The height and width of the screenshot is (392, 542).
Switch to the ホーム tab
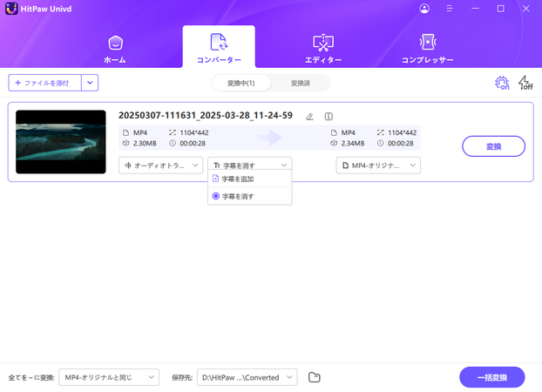coord(115,49)
